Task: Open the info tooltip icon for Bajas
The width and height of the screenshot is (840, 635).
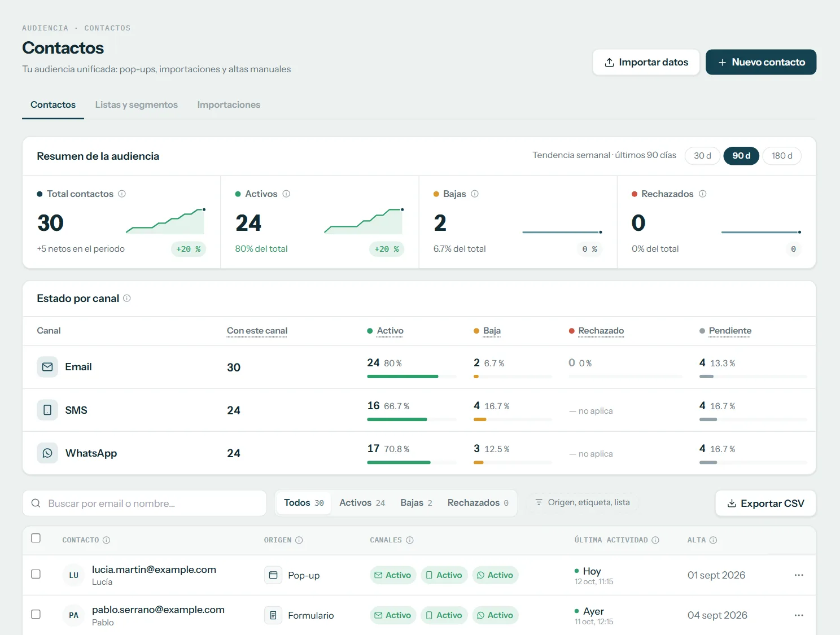Action: pos(475,194)
